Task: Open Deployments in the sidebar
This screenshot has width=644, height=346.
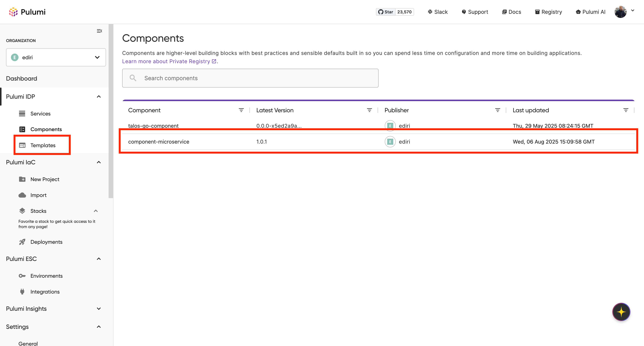Action: click(x=47, y=242)
